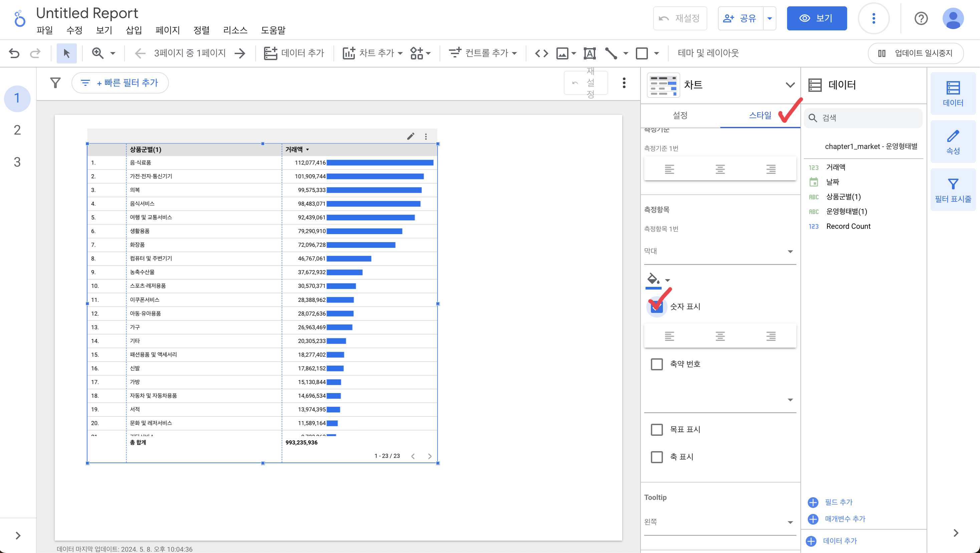Open the 막대 metric type dropdown
980x553 pixels.
click(719, 251)
